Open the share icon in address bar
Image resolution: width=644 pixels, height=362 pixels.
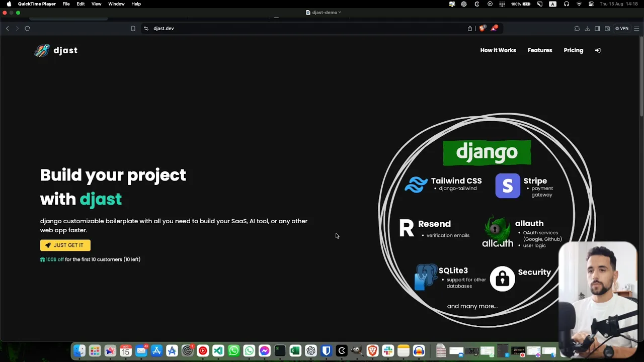coord(470,29)
